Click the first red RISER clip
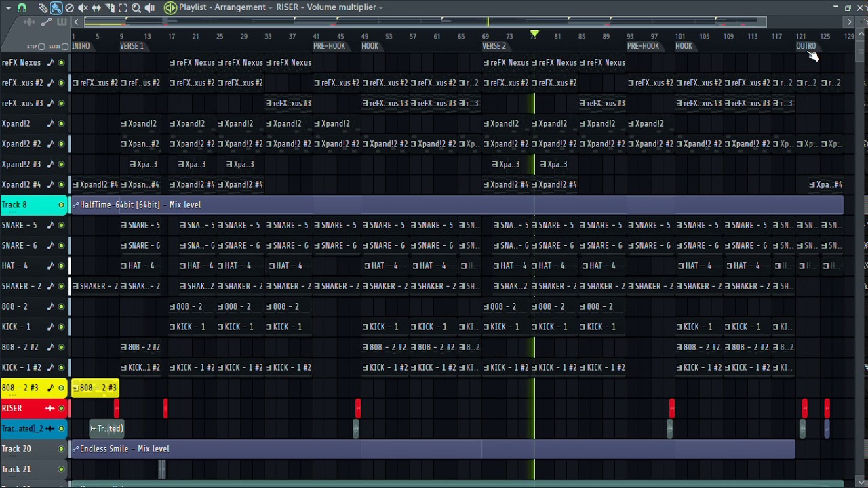The width and height of the screenshot is (868, 488). pos(117,408)
